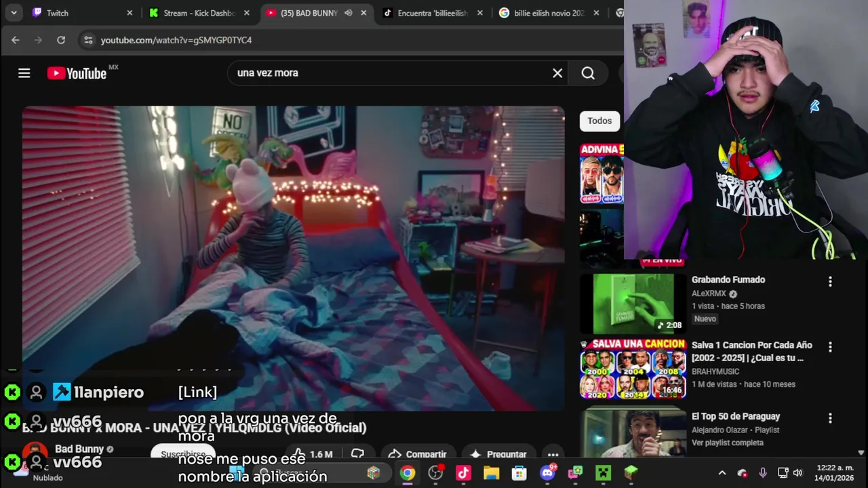
Task: Click the Preguntar button
Action: pyautogui.click(x=498, y=455)
